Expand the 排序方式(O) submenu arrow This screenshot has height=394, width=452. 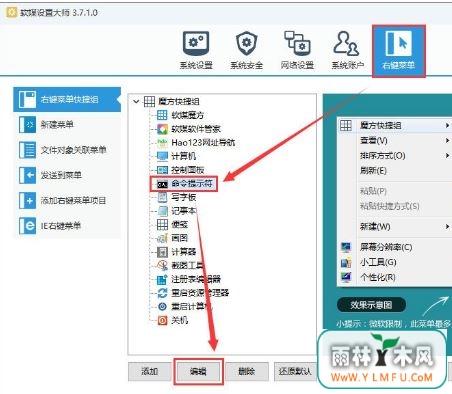point(447,155)
